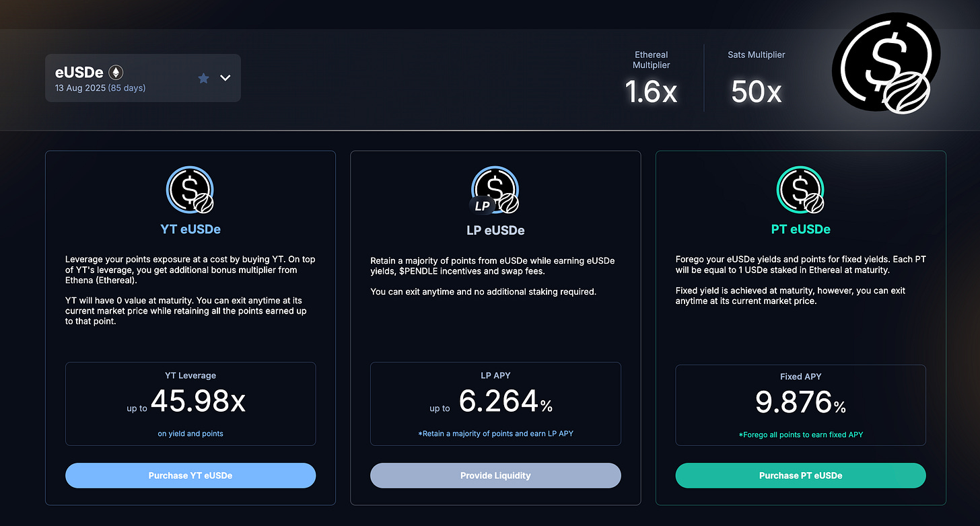The width and height of the screenshot is (980, 526).
Task: Click the 50x Sats Multiplier value
Action: [757, 91]
